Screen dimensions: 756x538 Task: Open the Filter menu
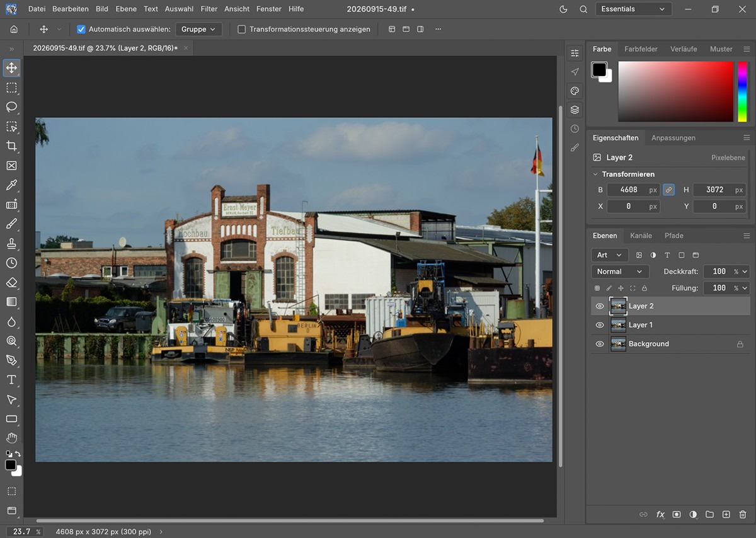209,9
